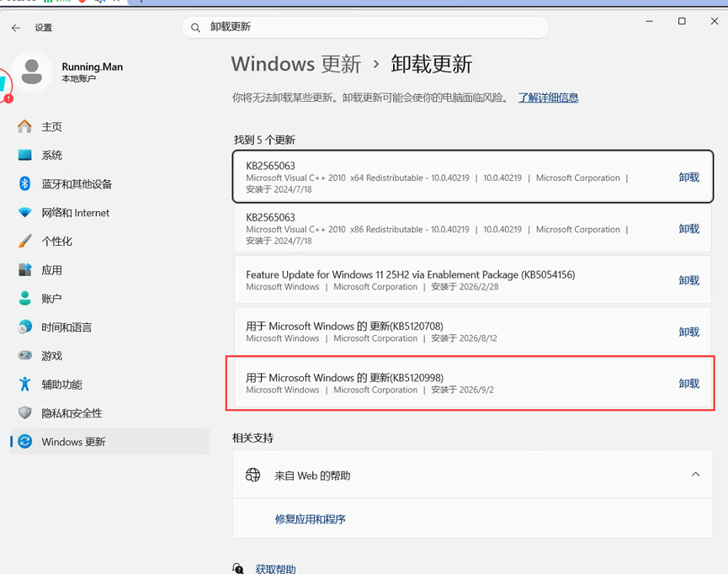
Task: Click the Wi-Fi icon for 网络和 Internet
Action: tap(24, 213)
